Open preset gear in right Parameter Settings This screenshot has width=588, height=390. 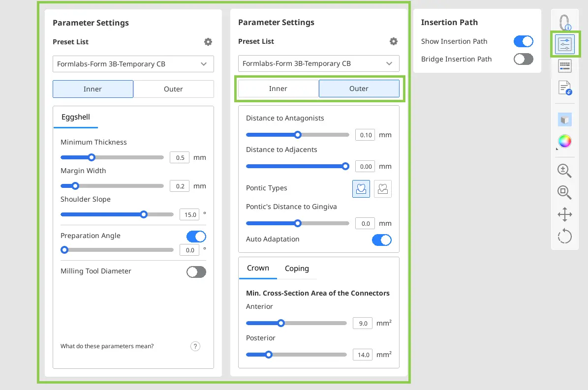point(393,41)
